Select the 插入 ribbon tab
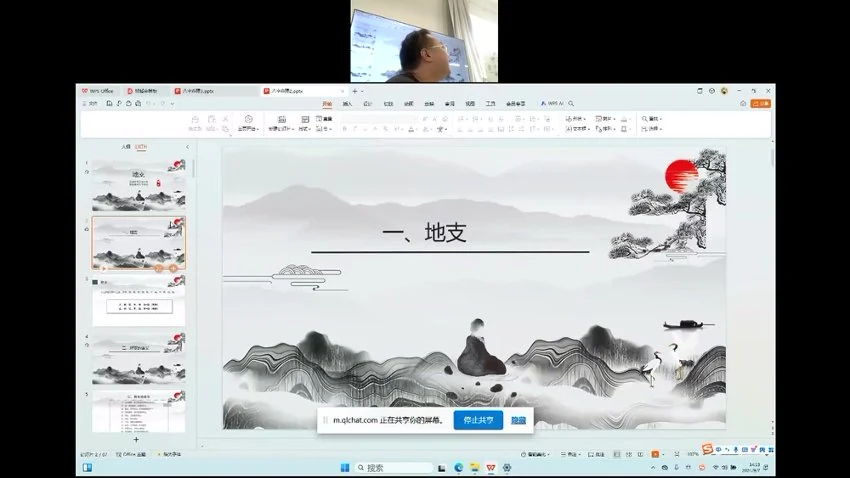This screenshot has height=478, width=850. 347,104
